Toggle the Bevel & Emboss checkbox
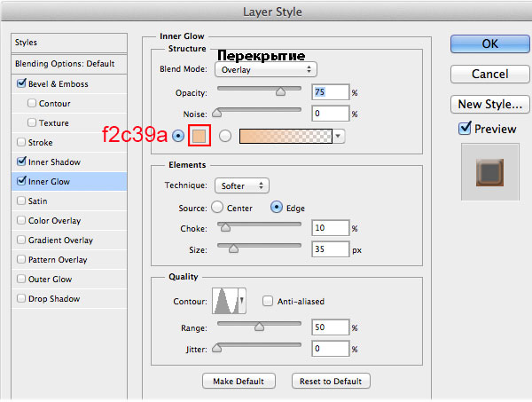The image size is (532, 402). pyautogui.click(x=21, y=83)
